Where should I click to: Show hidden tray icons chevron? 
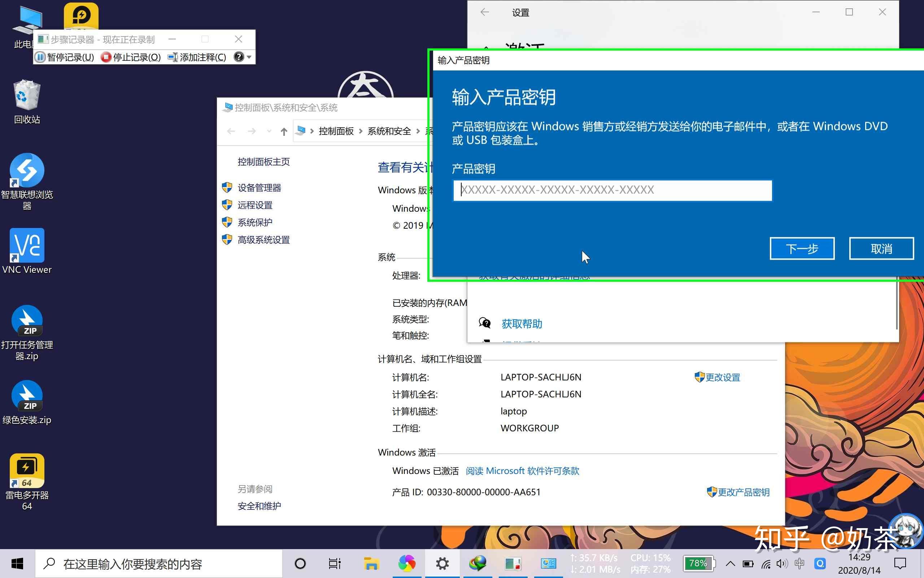point(730,564)
